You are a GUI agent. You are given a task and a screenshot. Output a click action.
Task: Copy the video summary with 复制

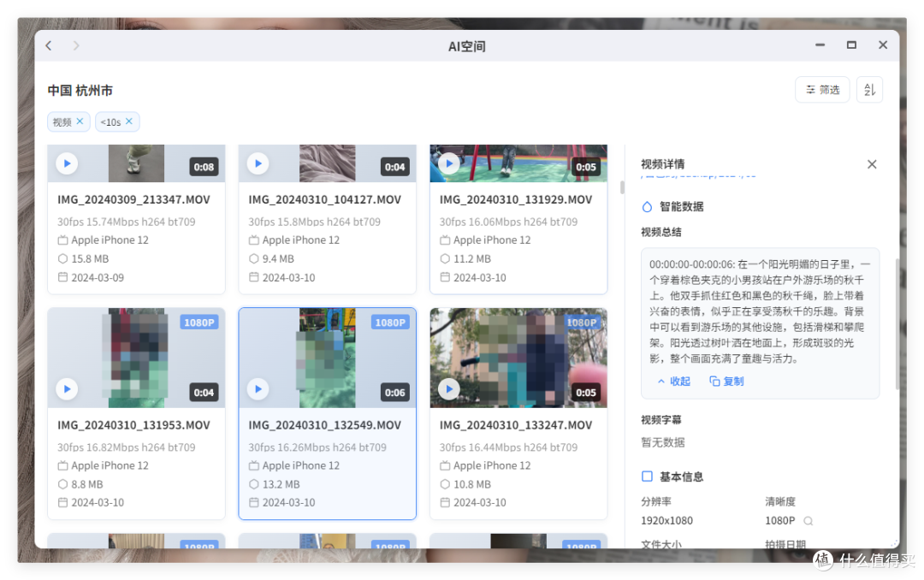726,382
